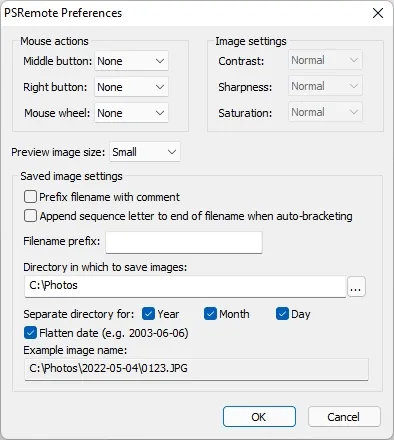394x440 pixels.
Task: Open the Contrast dropdown
Action: coord(325,60)
